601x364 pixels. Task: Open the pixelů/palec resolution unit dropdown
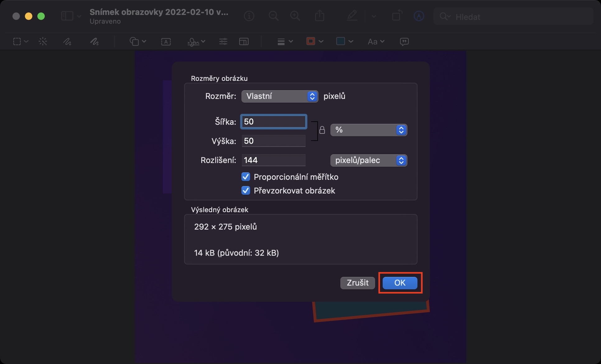coord(368,161)
